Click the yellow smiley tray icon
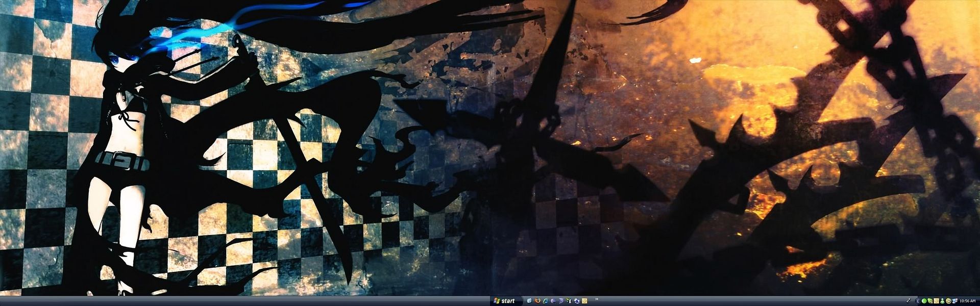This screenshot has height=306, width=980. click(948, 301)
